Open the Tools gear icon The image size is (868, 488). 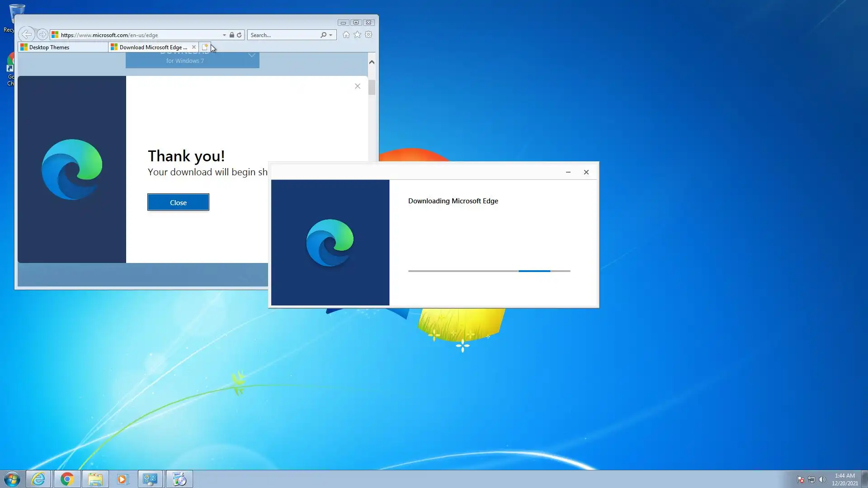coord(368,34)
